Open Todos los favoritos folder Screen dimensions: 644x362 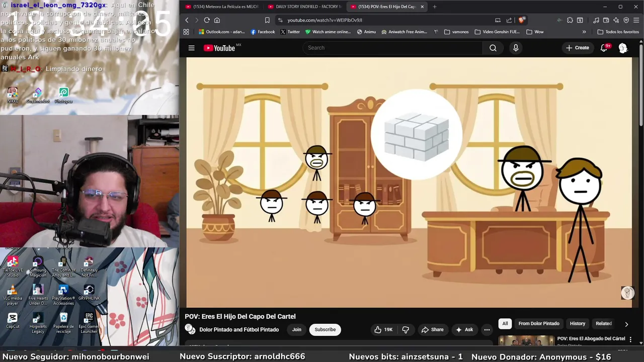click(618, 32)
